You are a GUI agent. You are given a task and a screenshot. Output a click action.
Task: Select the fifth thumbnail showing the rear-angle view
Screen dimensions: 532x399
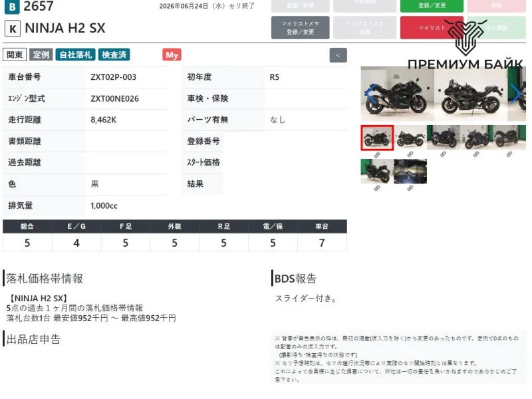(x=509, y=138)
